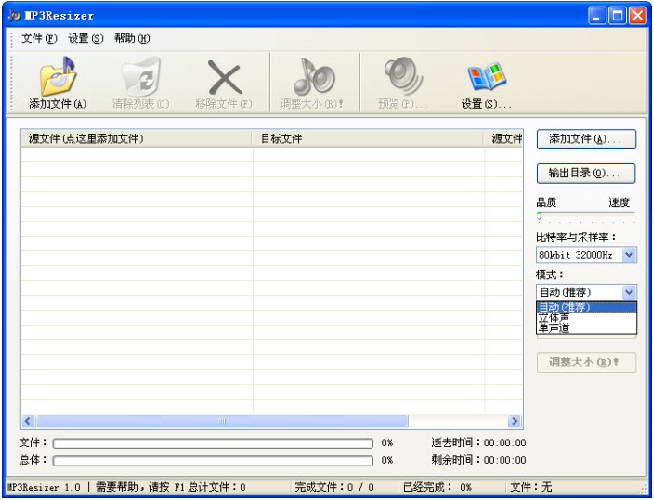Open the 帮助(H) menu
Image resolution: width=654 pixels, height=500 pixels.
(132, 38)
